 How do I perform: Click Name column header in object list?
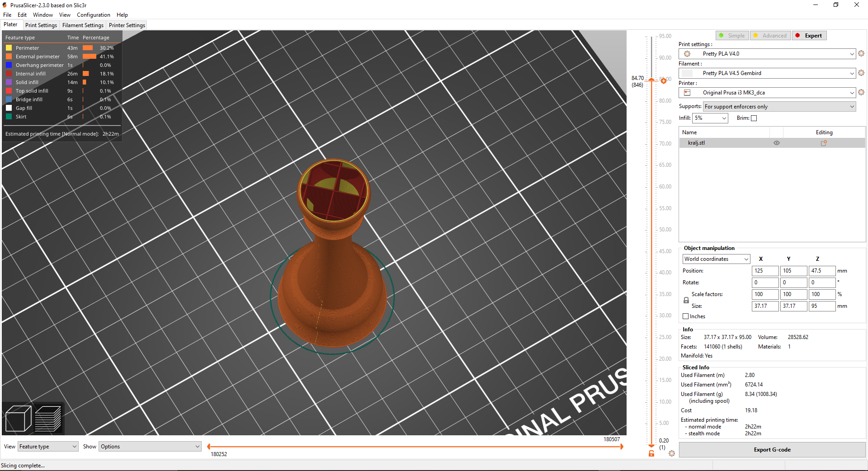click(724, 132)
